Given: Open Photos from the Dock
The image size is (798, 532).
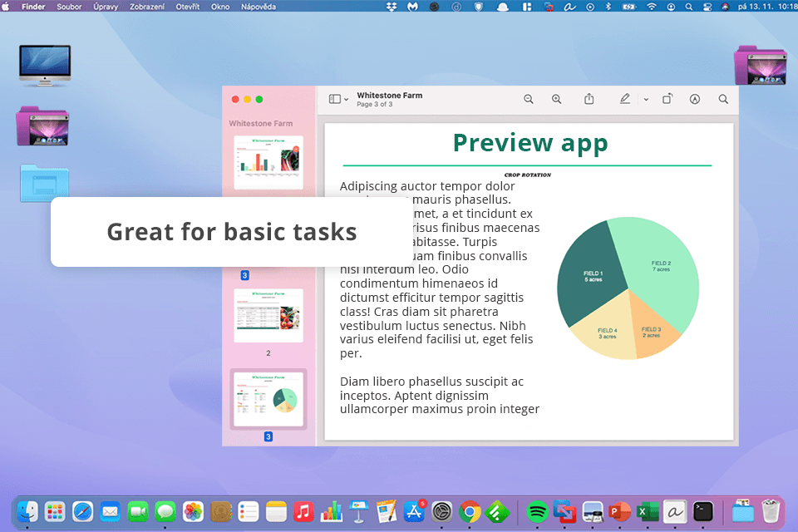Looking at the screenshot, I should coord(193,512).
